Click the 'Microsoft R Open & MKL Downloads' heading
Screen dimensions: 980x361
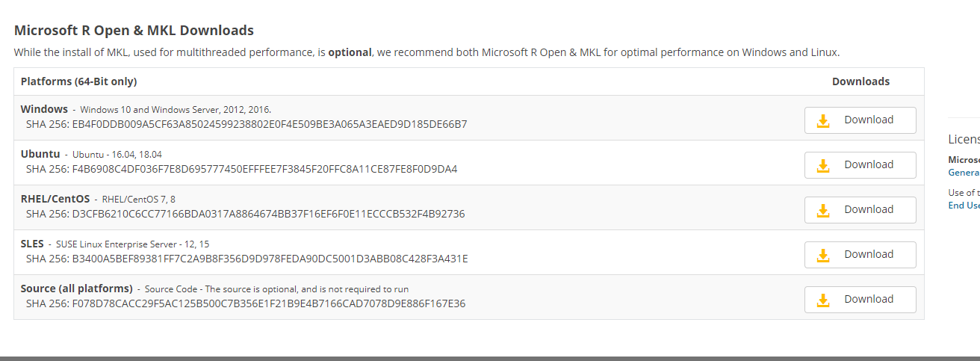click(x=134, y=31)
